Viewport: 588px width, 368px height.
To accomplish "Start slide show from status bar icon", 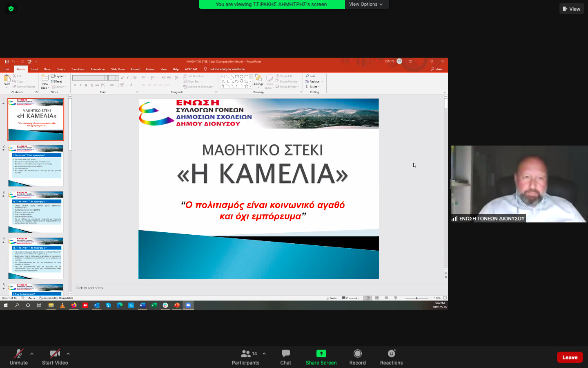I will (x=395, y=298).
